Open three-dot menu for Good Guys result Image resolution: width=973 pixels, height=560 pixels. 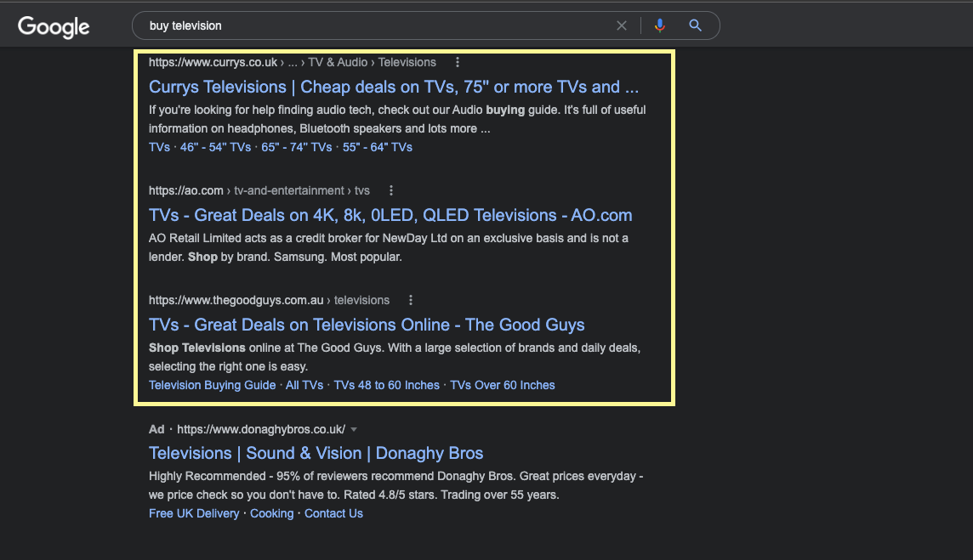(411, 300)
